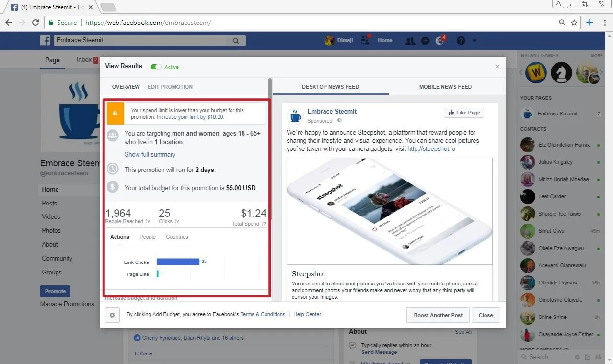
Task: Click the audience people icon in summary
Action: pyautogui.click(x=113, y=136)
